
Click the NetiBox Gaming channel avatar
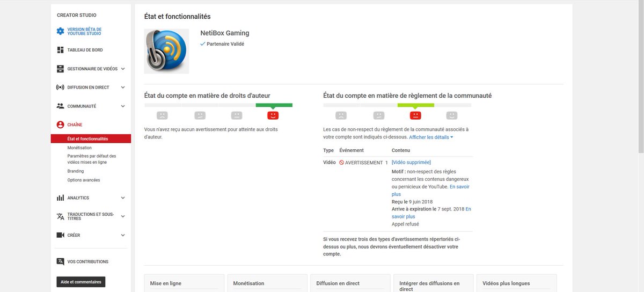pyautogui.click(x=167, y=51)
